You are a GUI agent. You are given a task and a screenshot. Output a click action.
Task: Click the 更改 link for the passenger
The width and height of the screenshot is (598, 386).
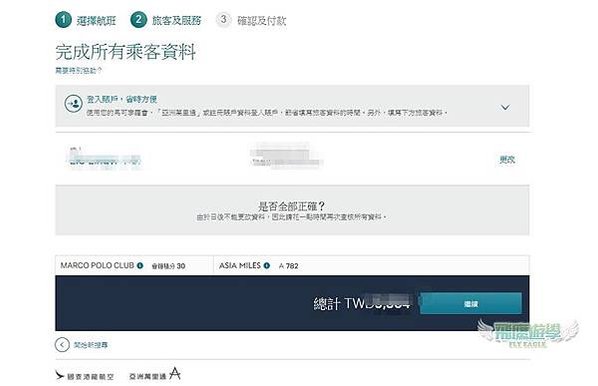[507, 159]
